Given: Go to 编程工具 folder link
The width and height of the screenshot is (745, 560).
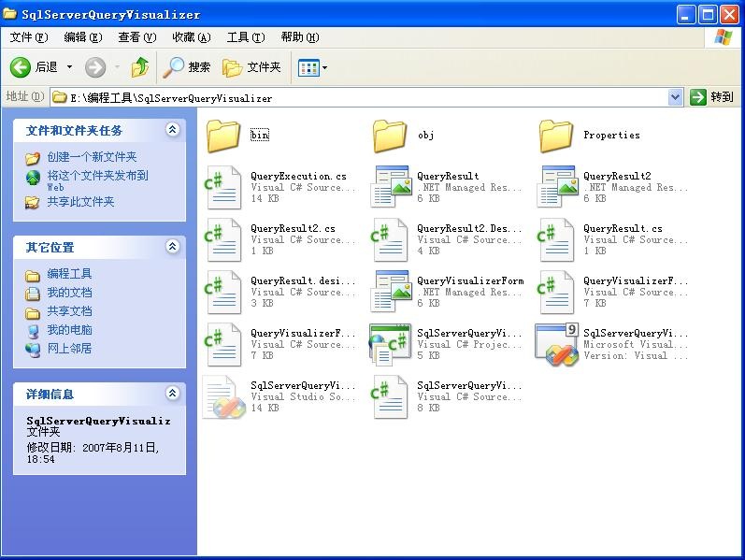Looking at the screenshot, I should [x=69, y=274].
